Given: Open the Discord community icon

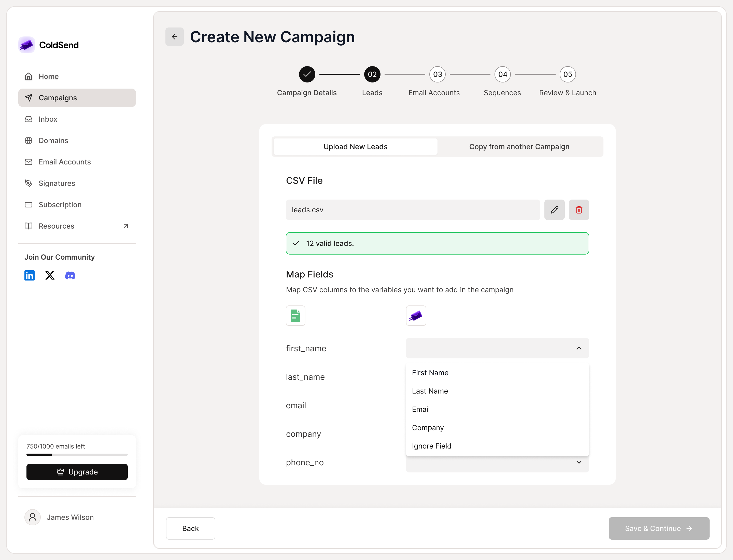Looking at the screenshot, I should tap(70, 275).
